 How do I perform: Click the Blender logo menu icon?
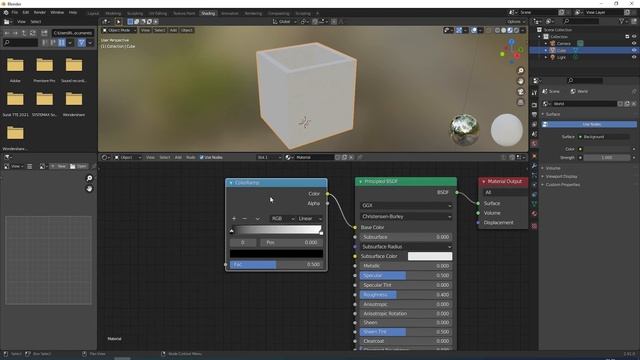tap(6, 13)
